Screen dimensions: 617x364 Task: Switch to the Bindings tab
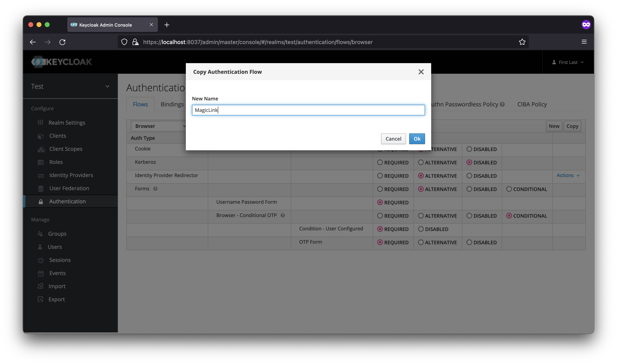[172, 104]
